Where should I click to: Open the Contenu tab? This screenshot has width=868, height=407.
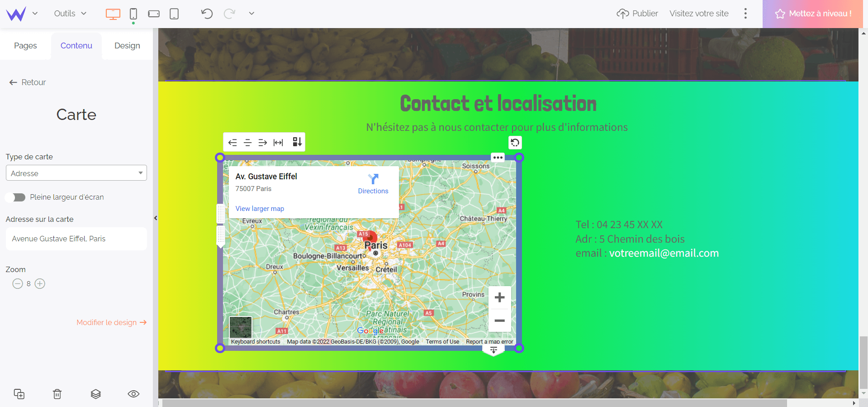(76, 46)
